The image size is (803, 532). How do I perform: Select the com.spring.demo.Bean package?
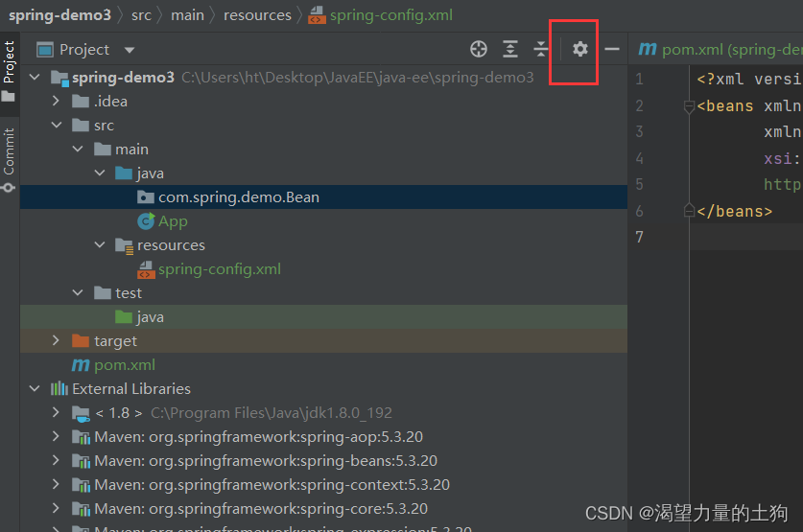(323, 197)
